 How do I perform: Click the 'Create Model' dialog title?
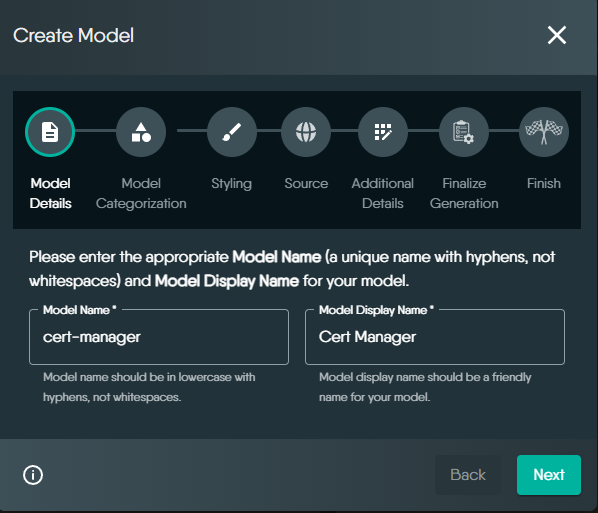(x=74, y=35)
